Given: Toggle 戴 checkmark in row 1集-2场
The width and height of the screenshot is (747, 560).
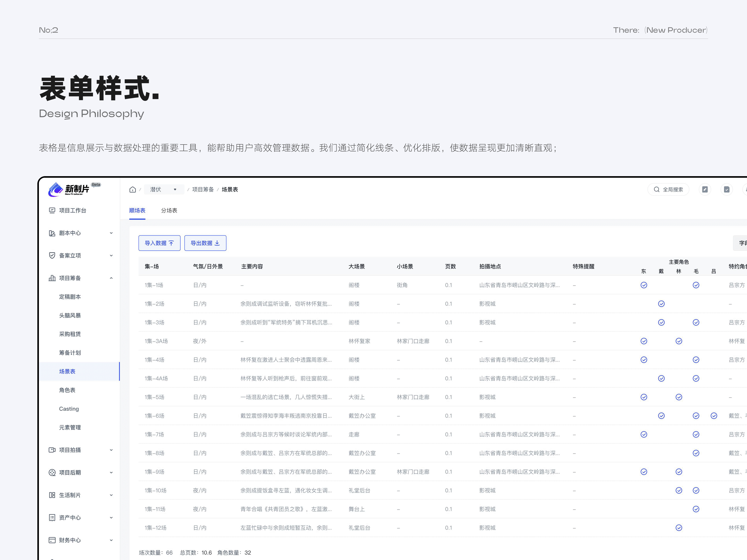Looking at the screenshot, I should [x=661, y=304].
